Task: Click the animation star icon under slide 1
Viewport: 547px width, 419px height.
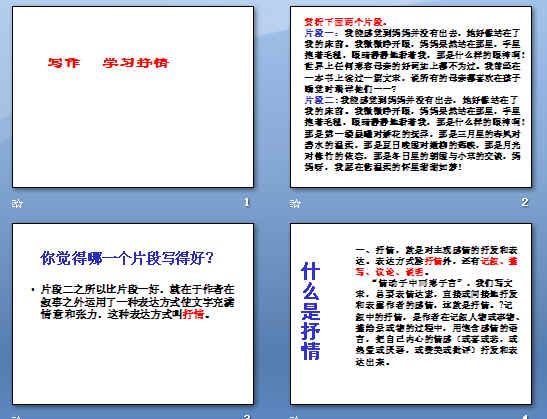Action: [x=17, y=203]
